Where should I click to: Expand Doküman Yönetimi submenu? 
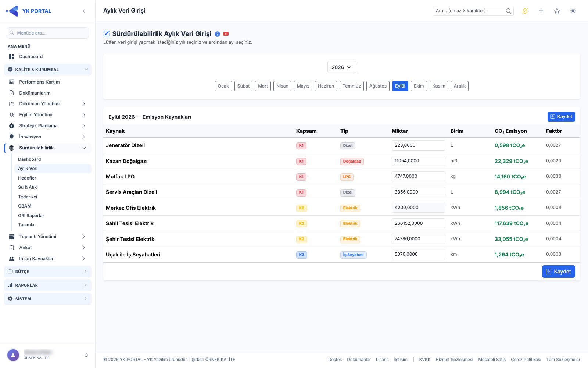click(48, 104)
